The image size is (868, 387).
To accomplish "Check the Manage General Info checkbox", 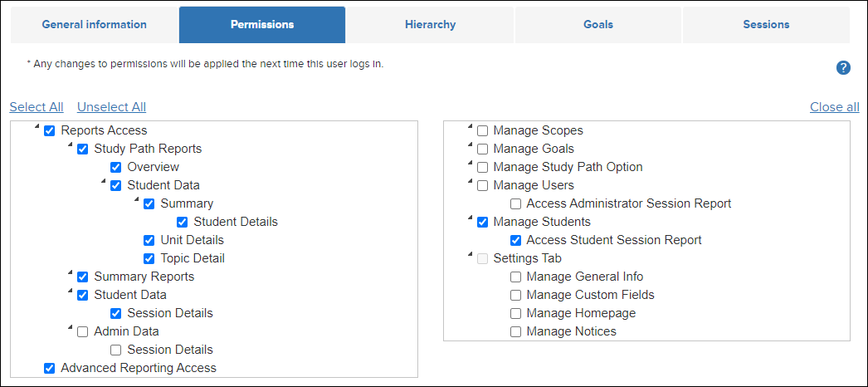I will tap(515, 277).
